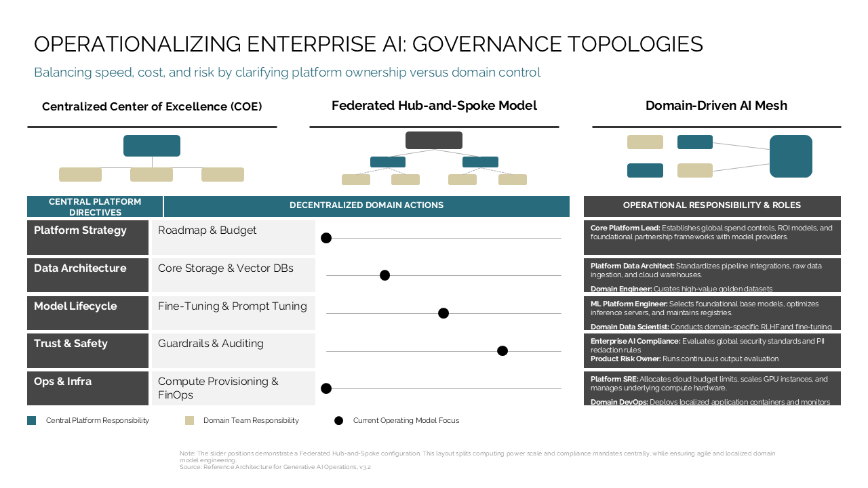Select the 'Data Architecture' row label
Viewport: 868px width, 488px height.
coord(87,275)
